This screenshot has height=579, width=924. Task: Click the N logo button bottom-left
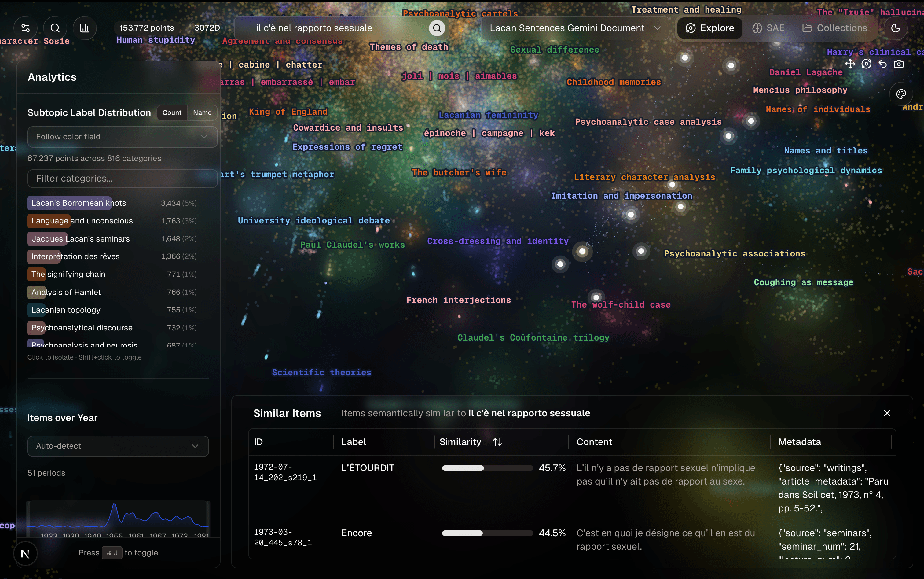click(25, 553)
